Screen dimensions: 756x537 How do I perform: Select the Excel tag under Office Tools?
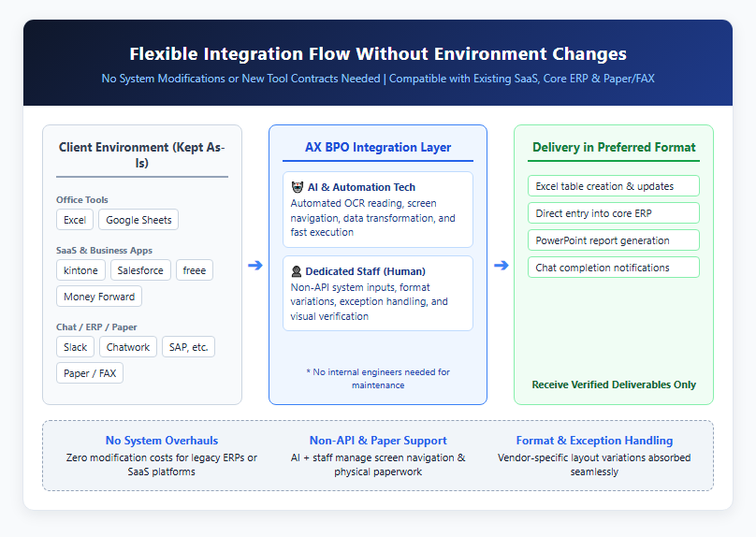pyautogui.click(x=75, y=220)
